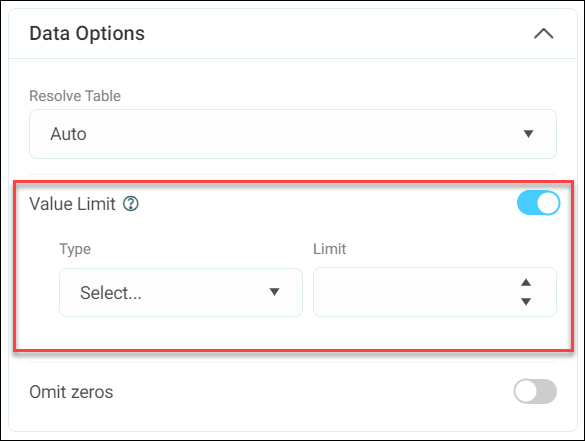Click the Value Limit switch knob
The height and width of the screenshot is (441, 585).
point(548,203)
